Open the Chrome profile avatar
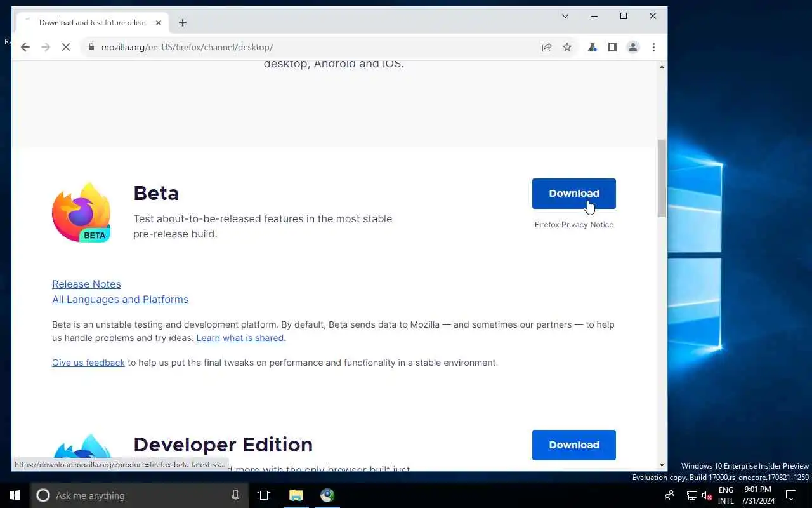The width and height of the screenshot is (812, 508). [x=633, y=47]
